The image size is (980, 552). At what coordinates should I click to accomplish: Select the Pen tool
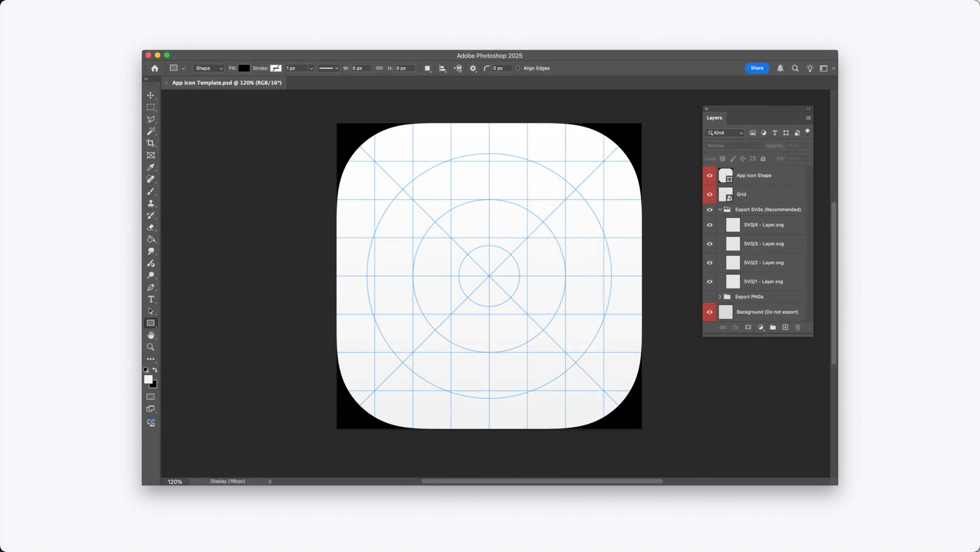pos(150,287)
